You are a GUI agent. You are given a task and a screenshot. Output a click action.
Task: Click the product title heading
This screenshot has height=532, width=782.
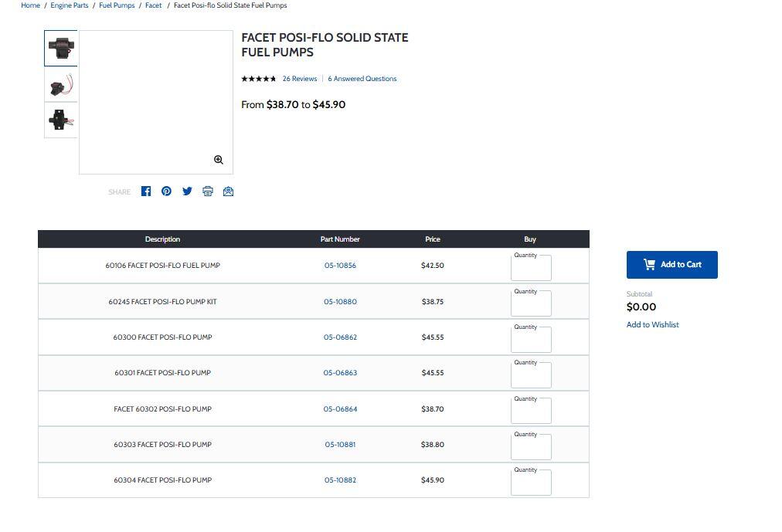(325, 45)
